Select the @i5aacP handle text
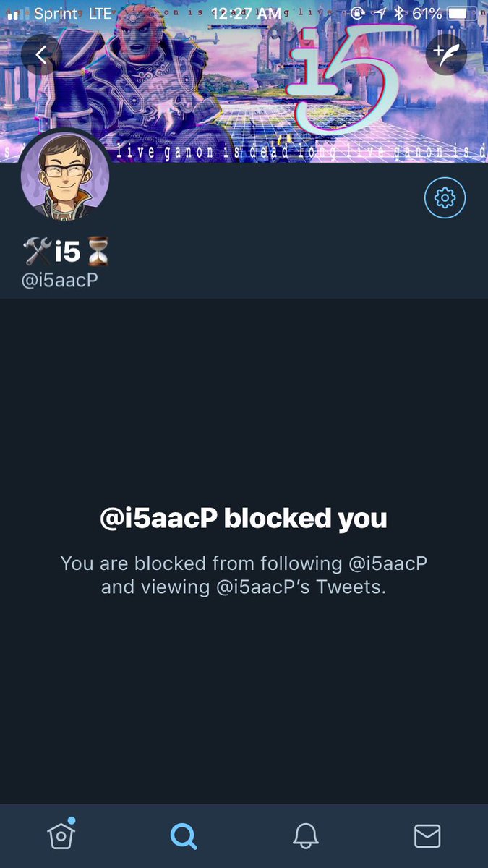This screenshot has height=868, width=488. 59,281
